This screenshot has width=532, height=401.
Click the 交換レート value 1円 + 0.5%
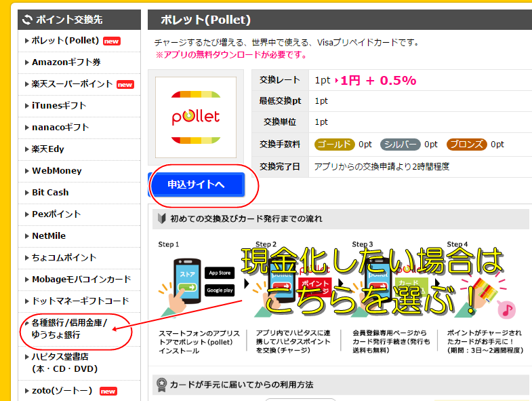378,81
